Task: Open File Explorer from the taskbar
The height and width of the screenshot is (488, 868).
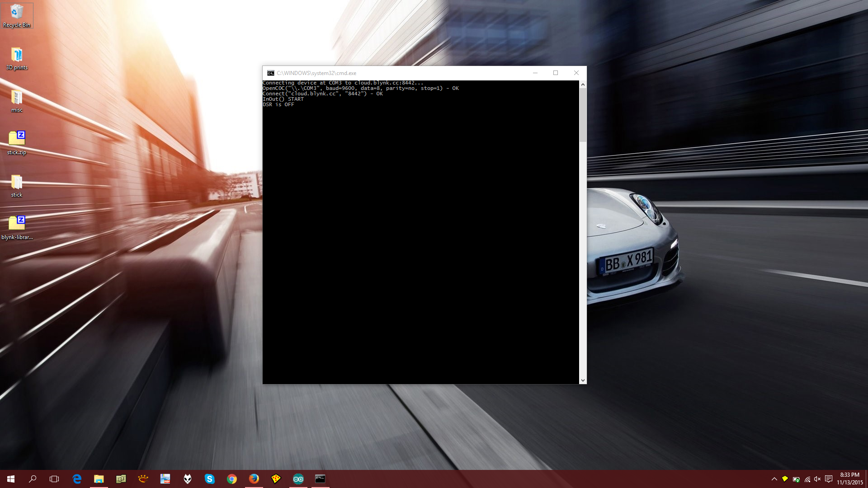Action: pyautogui.click(x=99, y=479)
